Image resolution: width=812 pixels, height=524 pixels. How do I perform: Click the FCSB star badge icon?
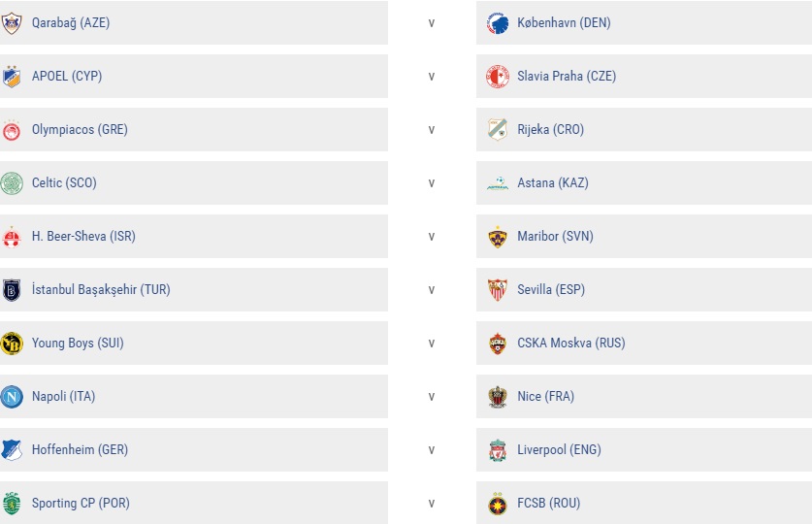coord(497,503)
